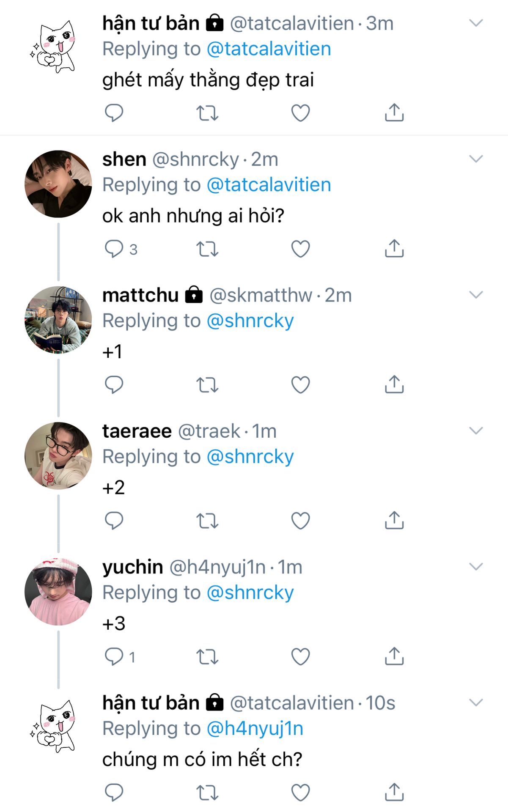The width and height of the screenshot is (508, 812).
Task: Like taeraee's +2 reply
Action: (301, 521)
